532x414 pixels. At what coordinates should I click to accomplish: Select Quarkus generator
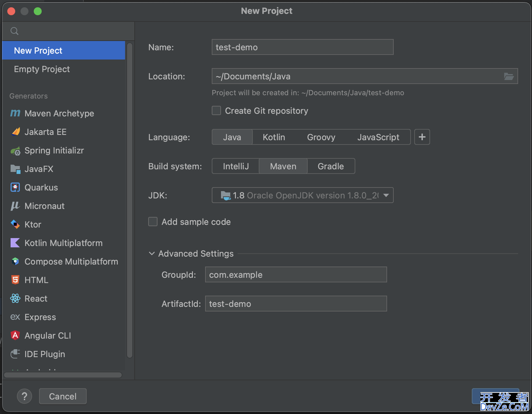[x=64, y=187]
